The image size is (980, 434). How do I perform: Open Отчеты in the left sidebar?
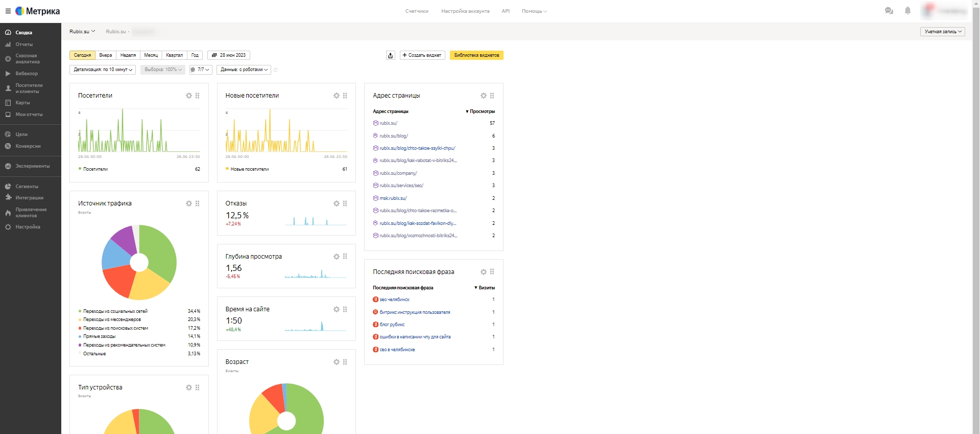tap(24, 44)
